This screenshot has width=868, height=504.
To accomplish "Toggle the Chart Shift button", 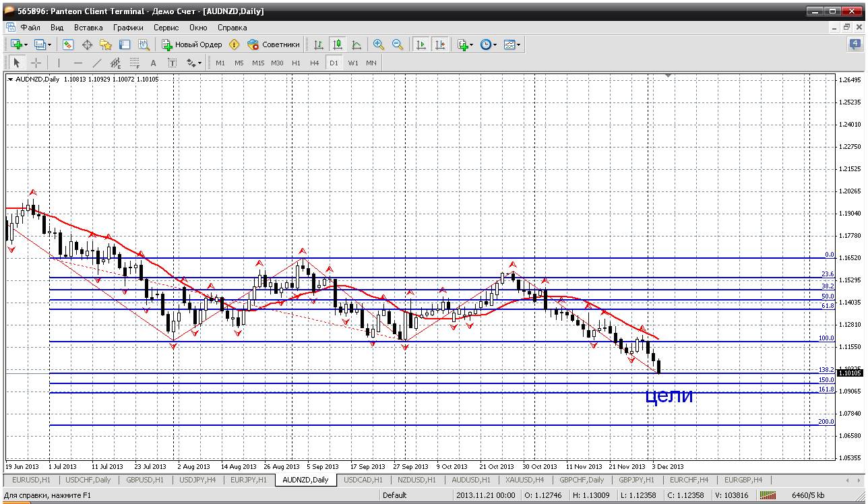I will [439, 44].
